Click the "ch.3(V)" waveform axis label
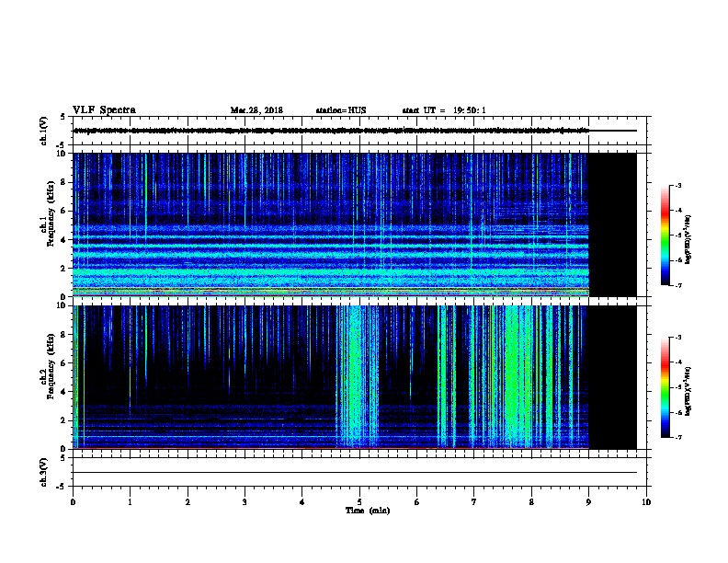 [x=44, y=472]
